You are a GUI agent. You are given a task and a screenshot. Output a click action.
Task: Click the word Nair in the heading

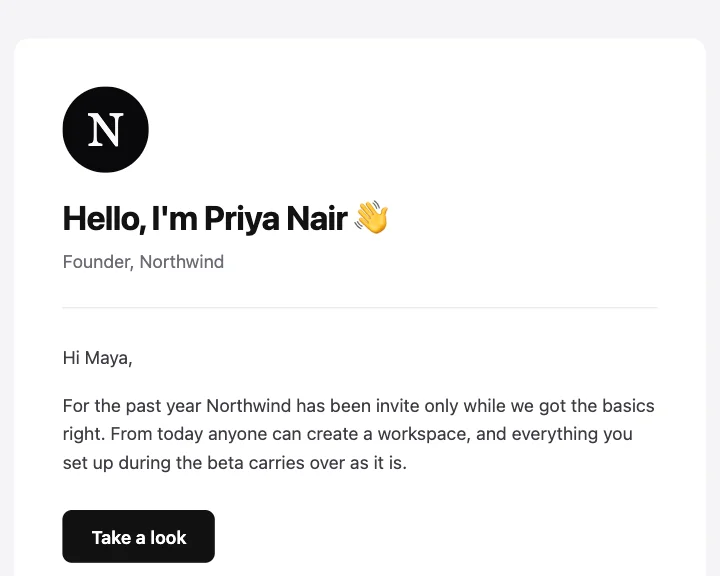pyautogui.click(x=317, y=218)
